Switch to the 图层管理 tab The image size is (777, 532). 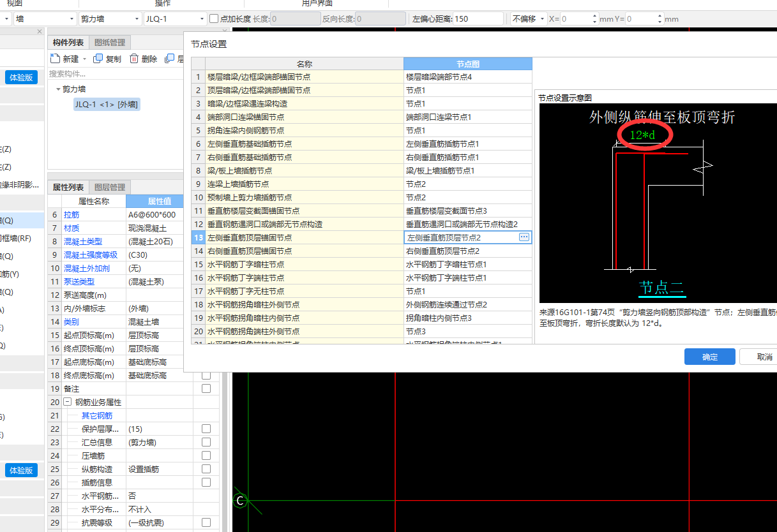[110, 187]
